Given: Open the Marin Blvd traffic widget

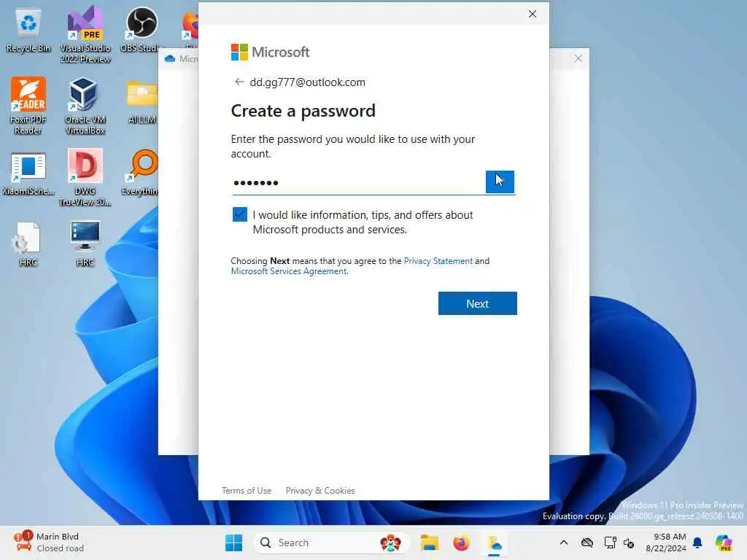Looking at the screenshot, I should tap(49, 542).
